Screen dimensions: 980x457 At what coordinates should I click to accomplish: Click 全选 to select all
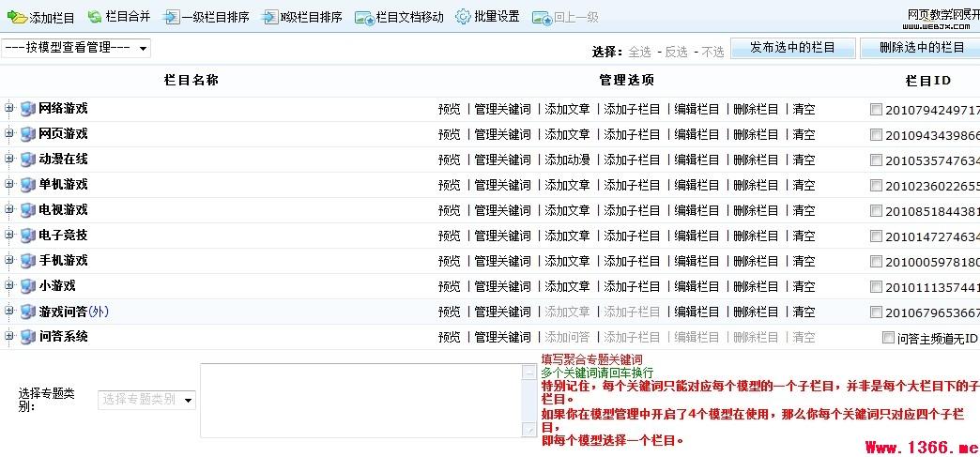pos(639,52)
